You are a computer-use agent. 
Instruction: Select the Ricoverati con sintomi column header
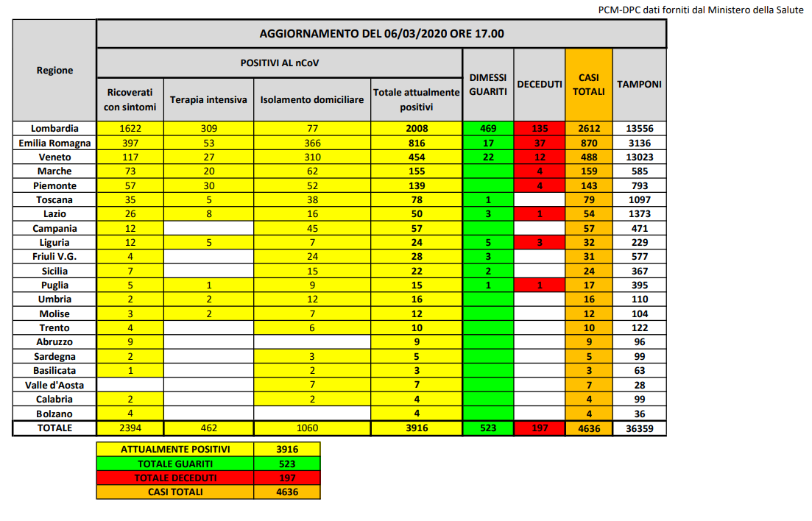[x=130, y=99]
